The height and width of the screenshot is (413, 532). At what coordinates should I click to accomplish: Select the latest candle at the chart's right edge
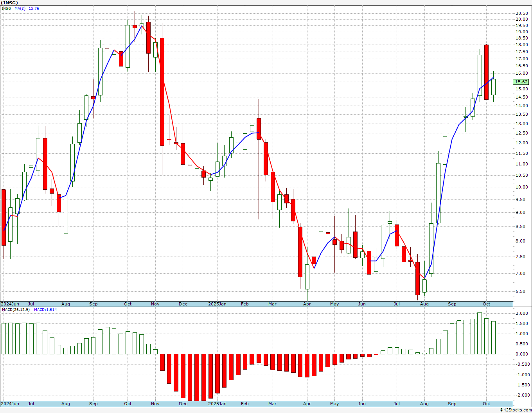click(494, 87)
